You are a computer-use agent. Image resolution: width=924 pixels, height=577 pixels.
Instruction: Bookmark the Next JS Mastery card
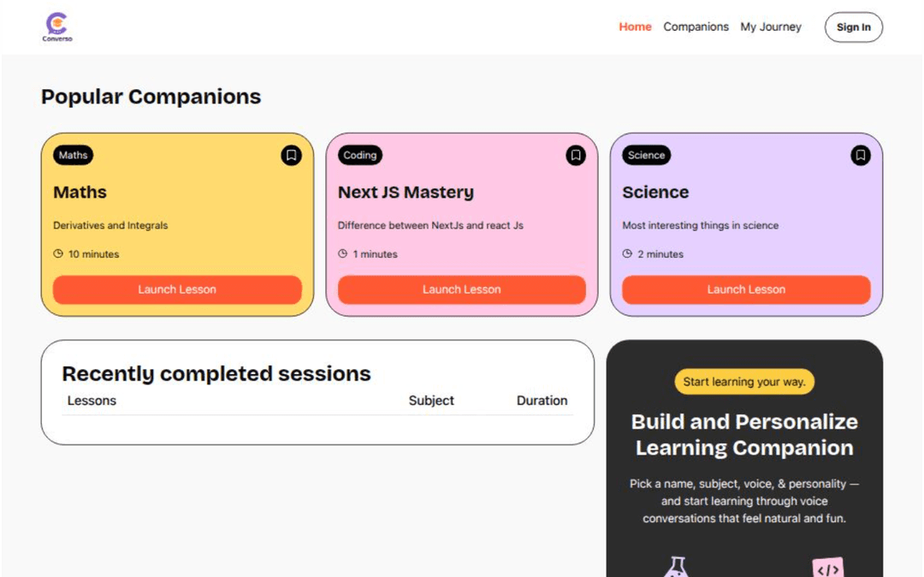point(576,155)
